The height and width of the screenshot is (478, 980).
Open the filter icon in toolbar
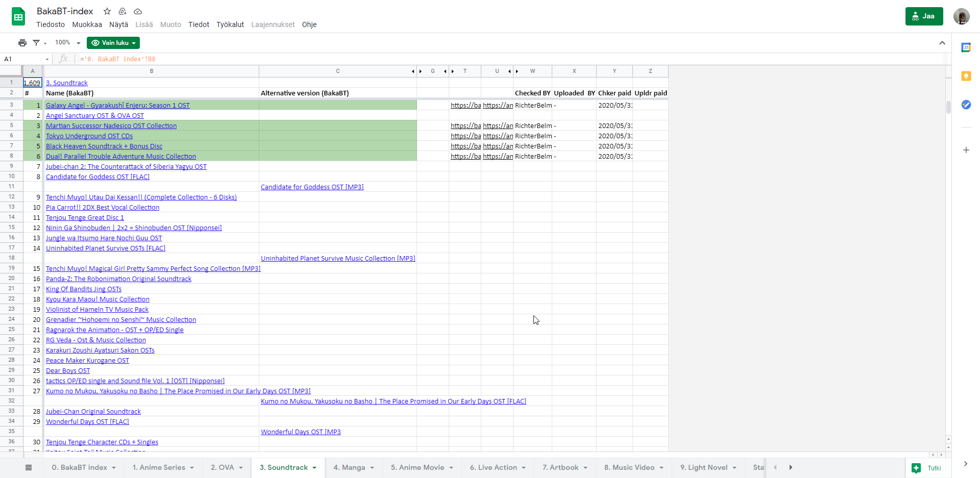(x=37, y=43)
